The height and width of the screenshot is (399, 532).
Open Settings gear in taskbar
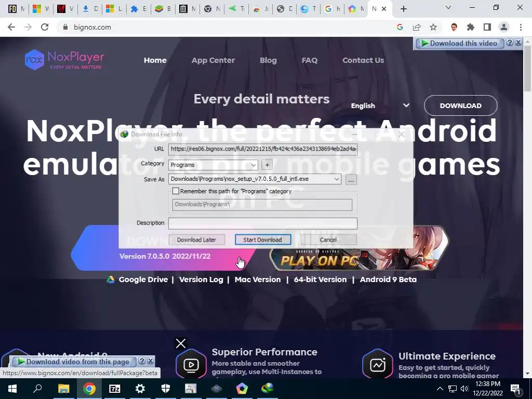(140, 389)
